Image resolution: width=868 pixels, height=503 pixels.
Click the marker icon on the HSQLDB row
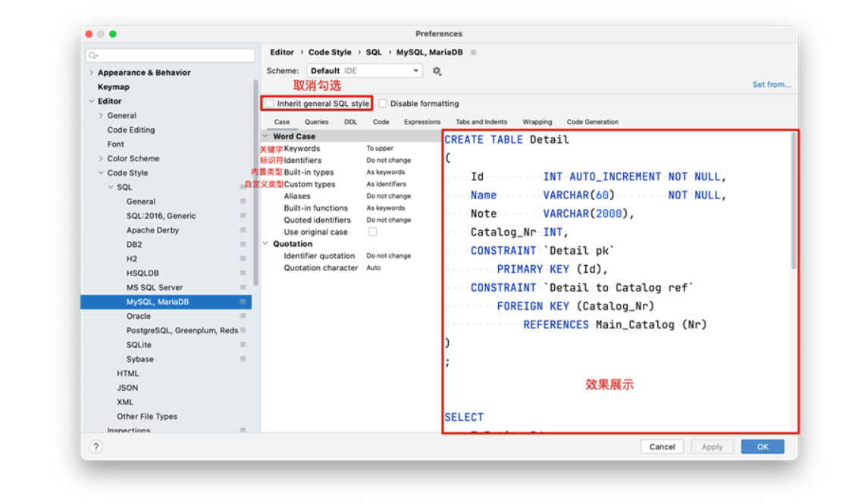click(243, 273)
